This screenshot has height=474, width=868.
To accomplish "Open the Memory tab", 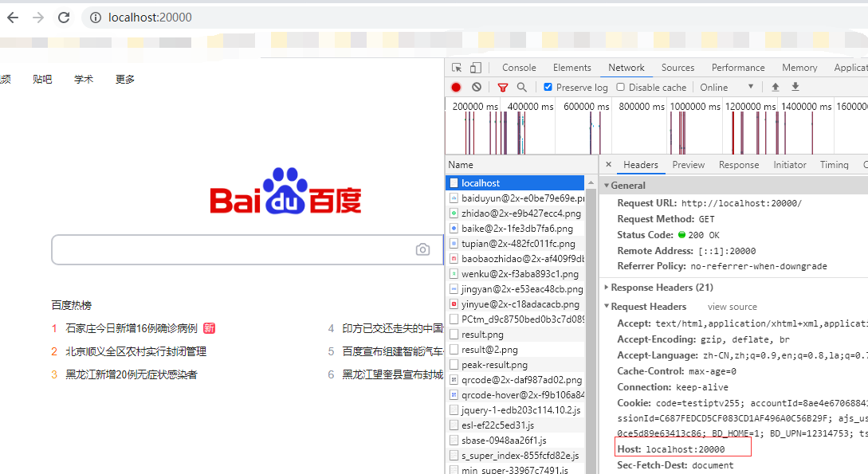I will [799, 68].
